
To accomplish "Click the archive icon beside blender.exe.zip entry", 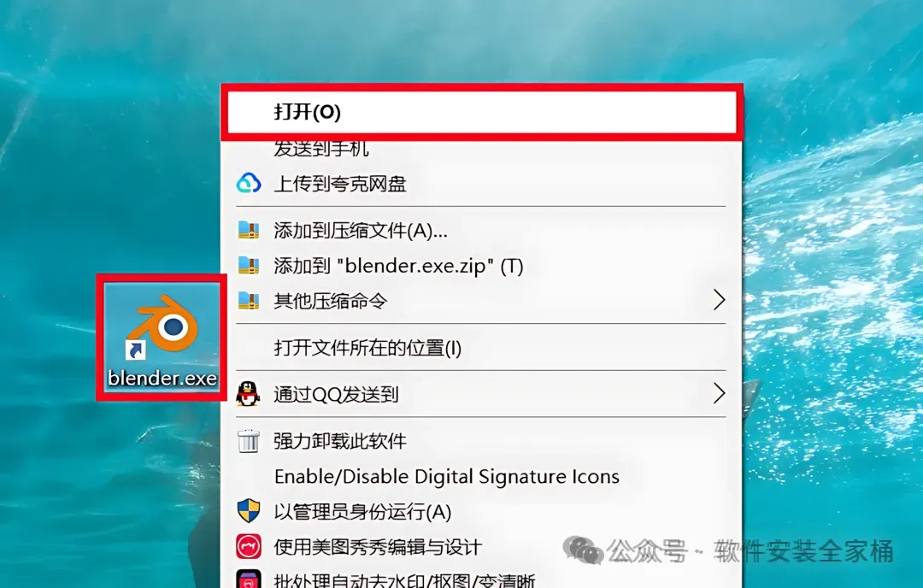I will [249, 266].
